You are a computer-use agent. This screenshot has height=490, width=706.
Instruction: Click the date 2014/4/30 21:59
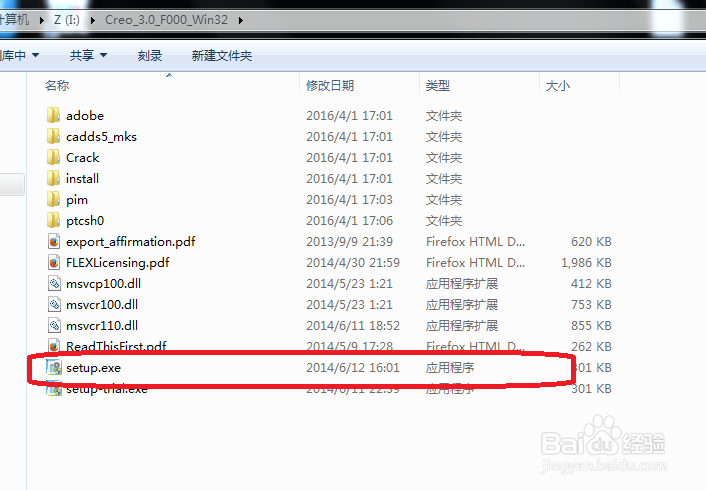tap(353, 263)
